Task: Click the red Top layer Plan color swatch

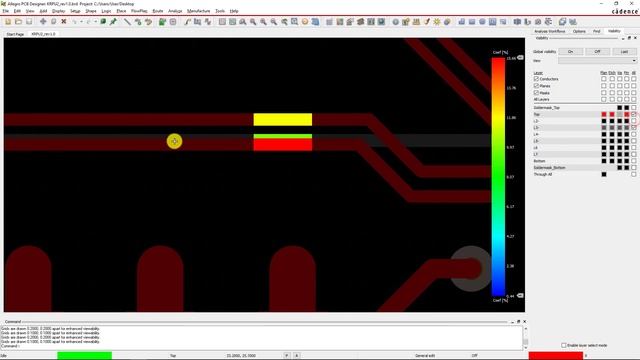Action: 604,115
